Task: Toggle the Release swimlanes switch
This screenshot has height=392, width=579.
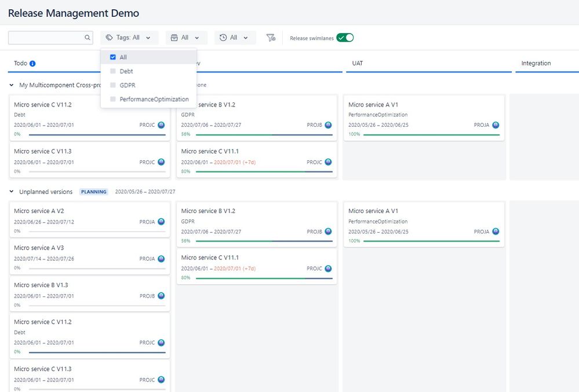Action: [x=345, y=38]
